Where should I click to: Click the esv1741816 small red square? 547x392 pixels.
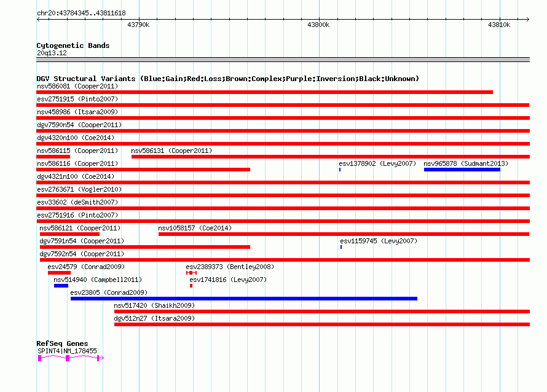pos(191,286)
